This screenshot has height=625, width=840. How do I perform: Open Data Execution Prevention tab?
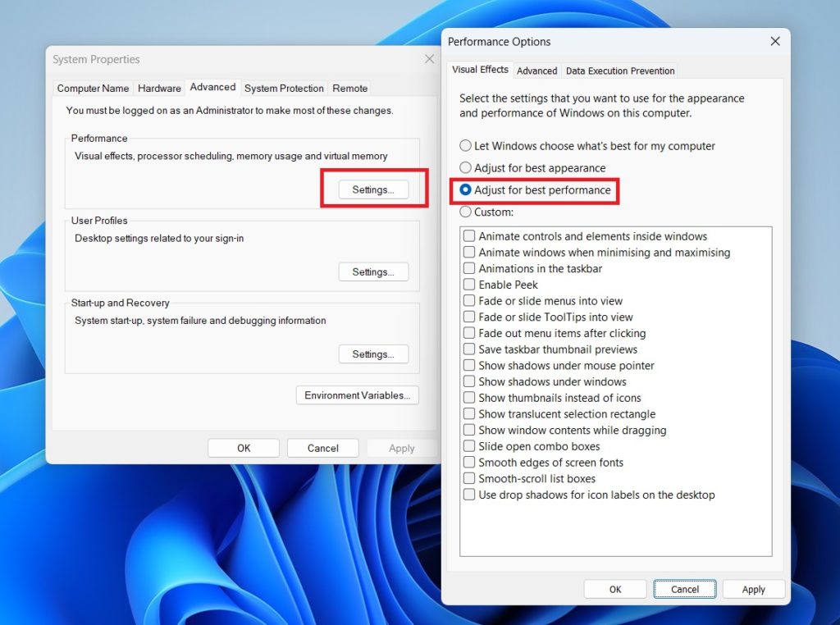620,71
